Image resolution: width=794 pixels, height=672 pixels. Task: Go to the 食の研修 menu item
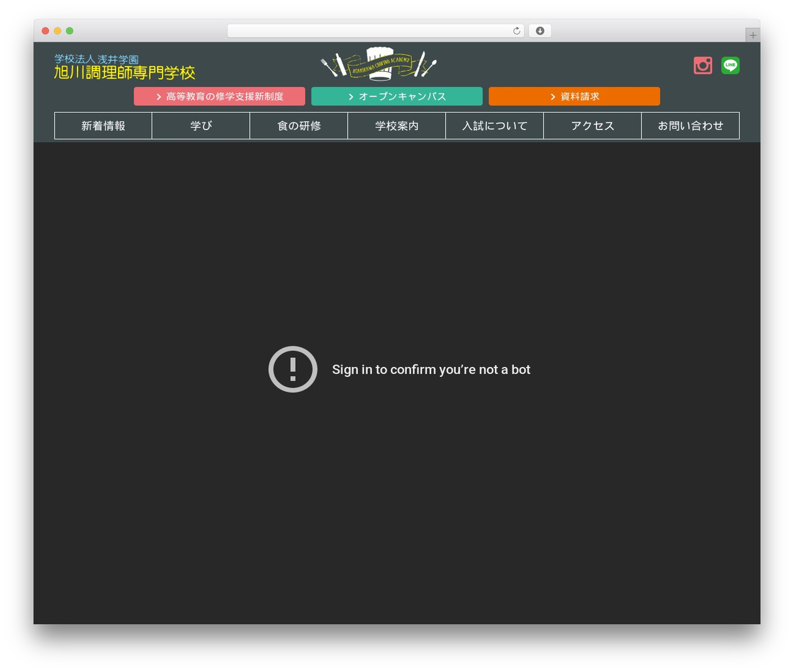299,126
